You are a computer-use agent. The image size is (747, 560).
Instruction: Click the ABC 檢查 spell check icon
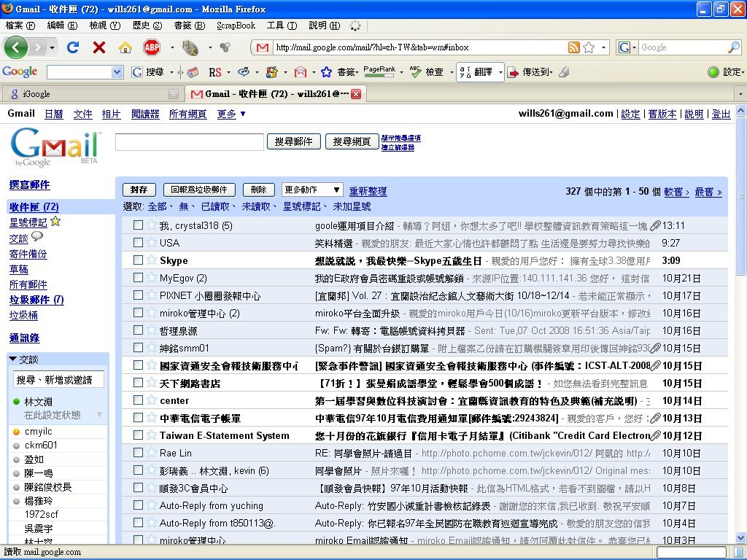click(x=415, y=72)
